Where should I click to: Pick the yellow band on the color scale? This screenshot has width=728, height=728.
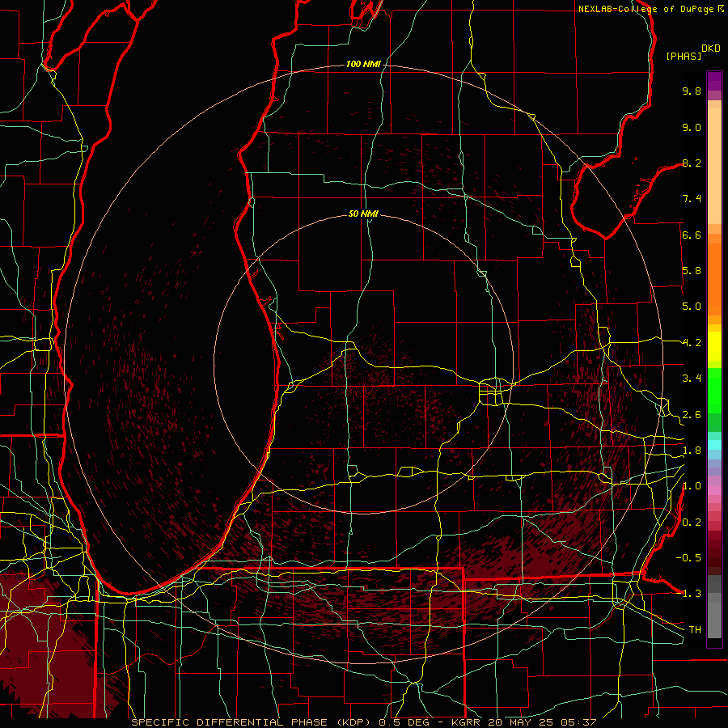click(714, 346)
